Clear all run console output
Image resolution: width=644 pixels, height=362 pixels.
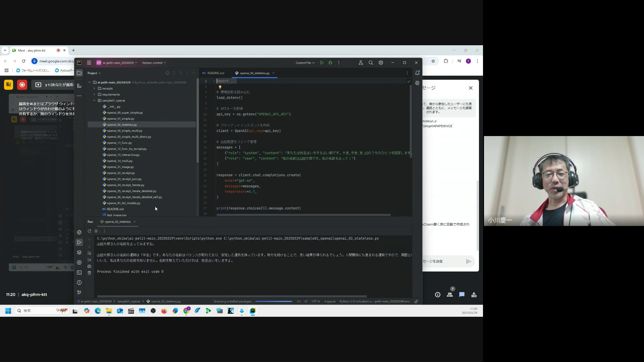[89, 273]
